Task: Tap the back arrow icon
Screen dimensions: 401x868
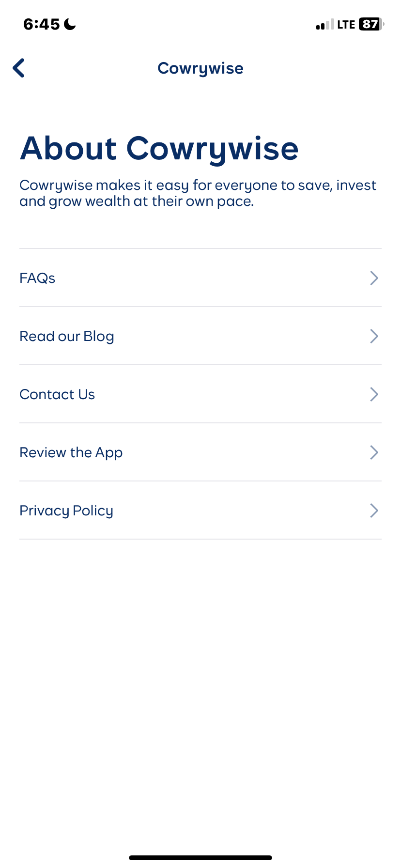Action: [x=19, y=68]
